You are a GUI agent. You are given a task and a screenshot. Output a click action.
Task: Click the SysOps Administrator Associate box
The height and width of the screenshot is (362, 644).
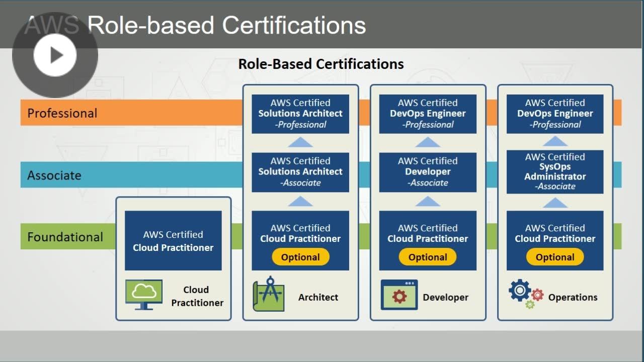[555, 171]
